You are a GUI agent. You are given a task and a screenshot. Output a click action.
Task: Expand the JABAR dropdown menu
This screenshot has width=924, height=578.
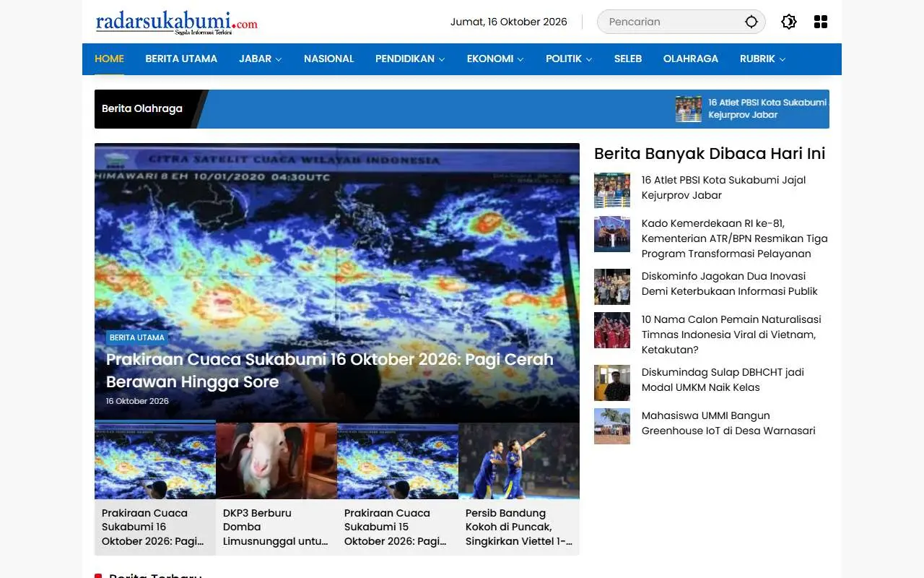[261, 59]
